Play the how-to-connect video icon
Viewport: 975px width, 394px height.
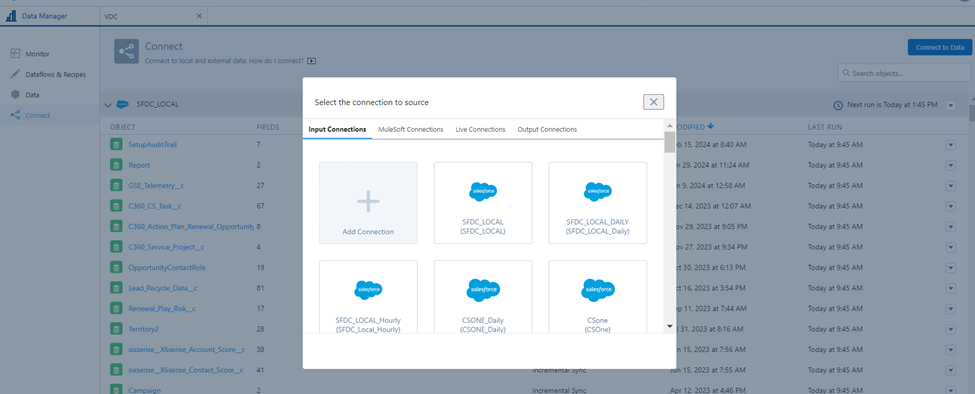click(x=312, y=61)
